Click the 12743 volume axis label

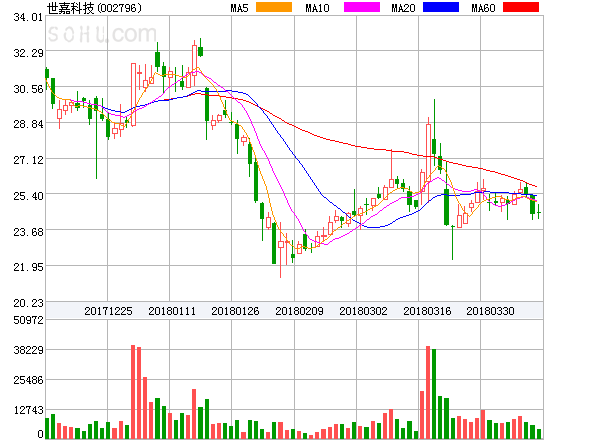(x=28, y=411)
